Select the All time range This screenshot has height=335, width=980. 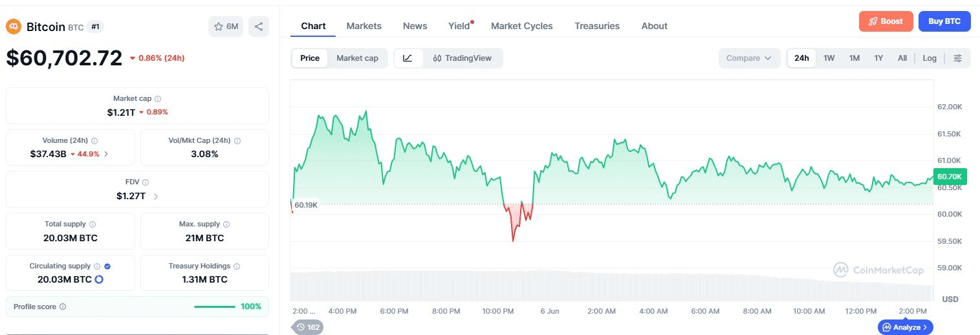[902, 58]
